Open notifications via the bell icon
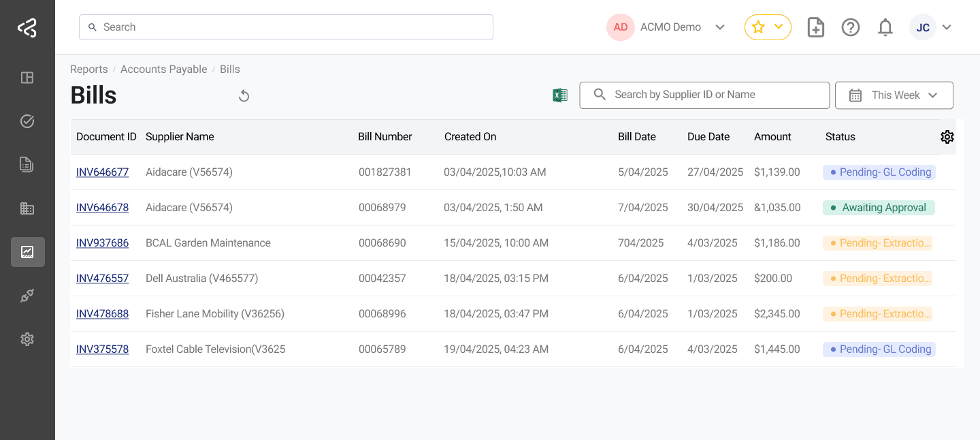The width and height of the screenshot is (980, 440). [885, 27]
